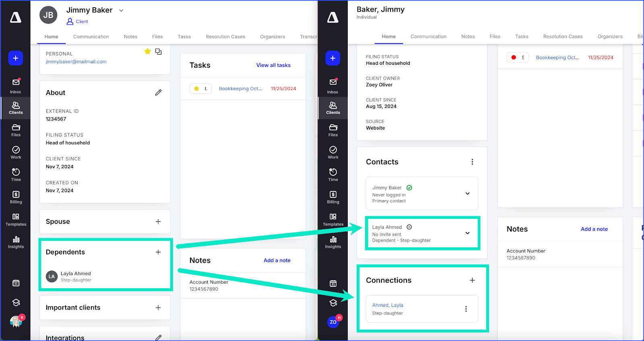Click the copy icon next to the Personal email

159,52
